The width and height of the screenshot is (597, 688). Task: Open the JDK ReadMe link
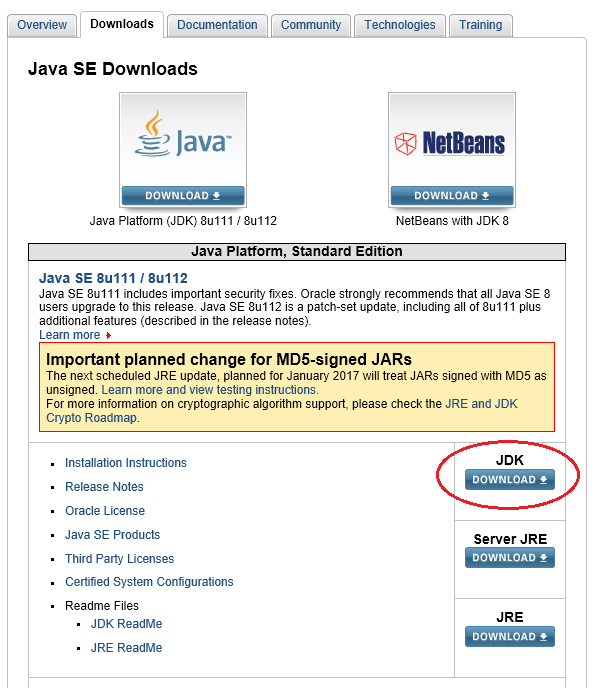[x=126, y=624]
